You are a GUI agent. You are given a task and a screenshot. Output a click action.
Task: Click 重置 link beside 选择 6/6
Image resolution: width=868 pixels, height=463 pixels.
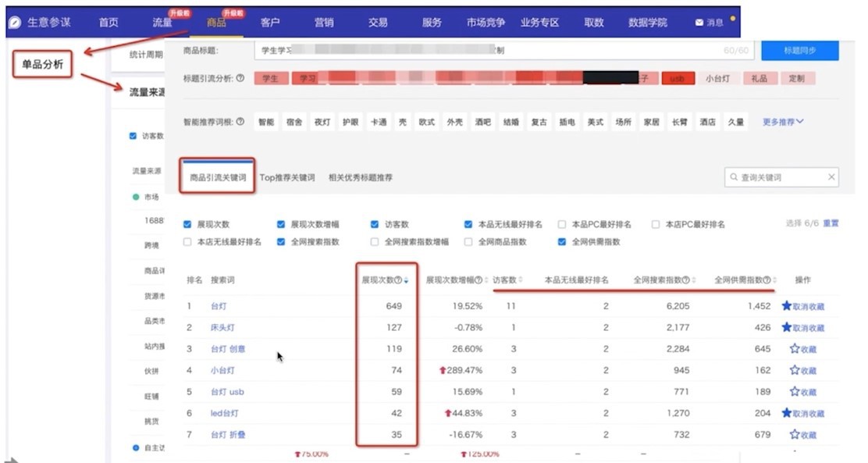(x=831, y=223)
